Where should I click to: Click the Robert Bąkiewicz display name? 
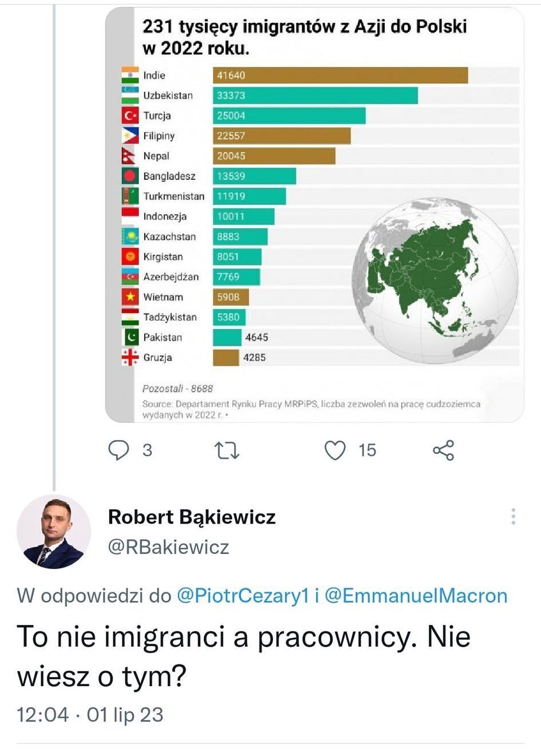(192, 517)
